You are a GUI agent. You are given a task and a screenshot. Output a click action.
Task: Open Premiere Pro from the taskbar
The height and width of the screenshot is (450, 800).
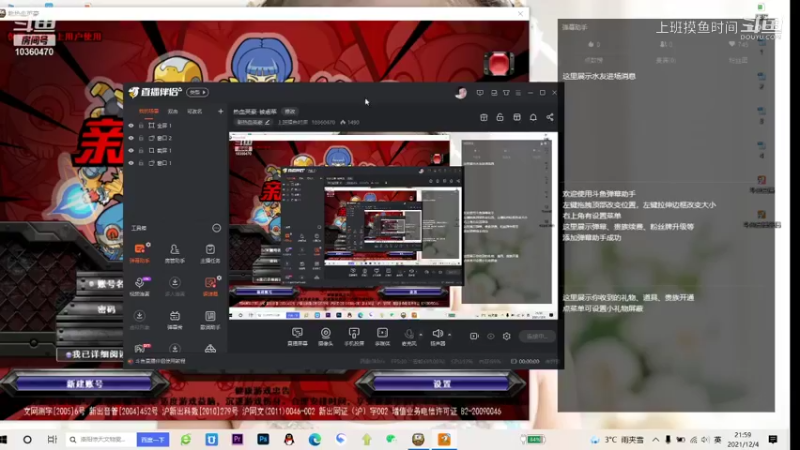click(x=237, y=439)
